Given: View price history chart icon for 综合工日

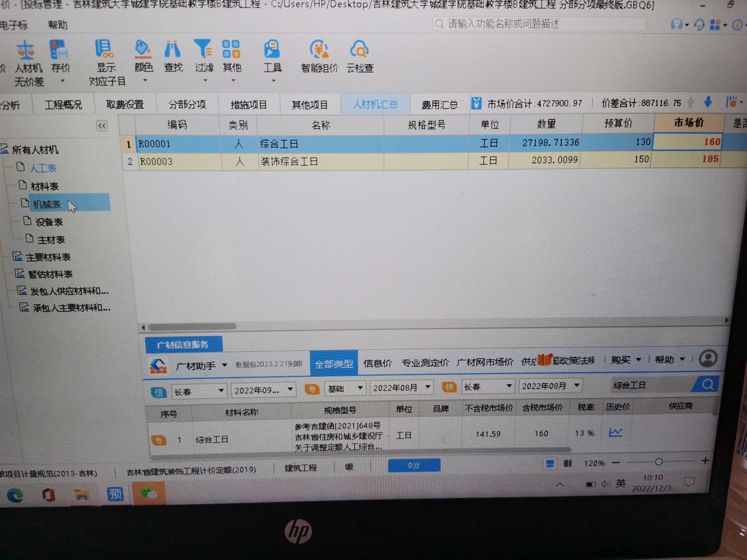Looking at the screenshot, I should (616, 432).
